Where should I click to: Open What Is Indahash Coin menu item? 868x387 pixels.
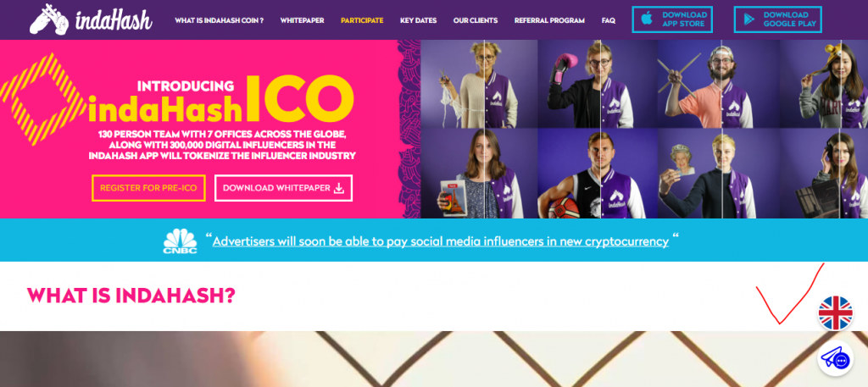pos(220,20)
